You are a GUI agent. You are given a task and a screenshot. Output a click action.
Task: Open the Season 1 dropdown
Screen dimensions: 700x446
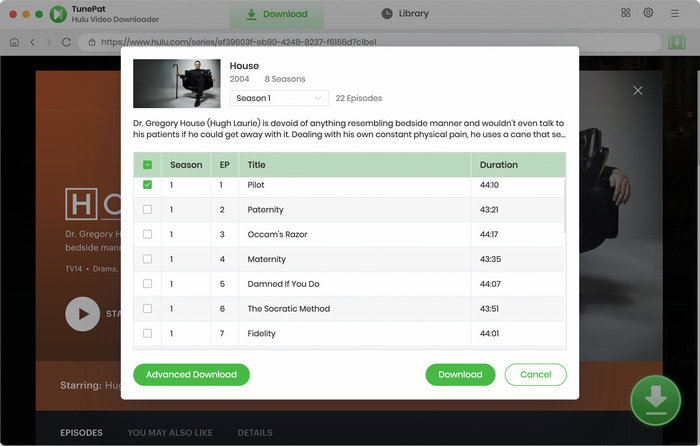[x=279, y=98]
